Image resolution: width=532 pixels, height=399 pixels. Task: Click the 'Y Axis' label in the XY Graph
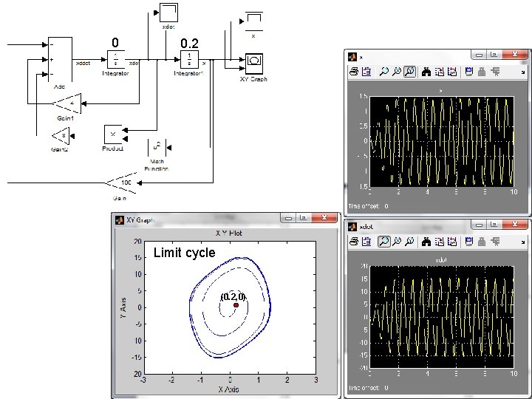pyautogui.click(x=123, y=307)
